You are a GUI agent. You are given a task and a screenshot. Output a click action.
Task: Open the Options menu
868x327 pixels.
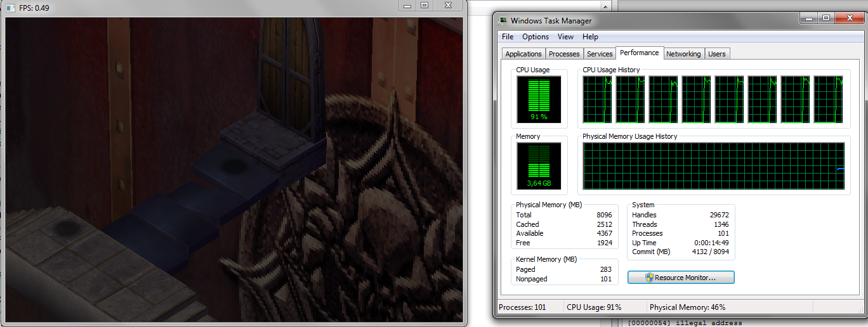tap(536, 37)
